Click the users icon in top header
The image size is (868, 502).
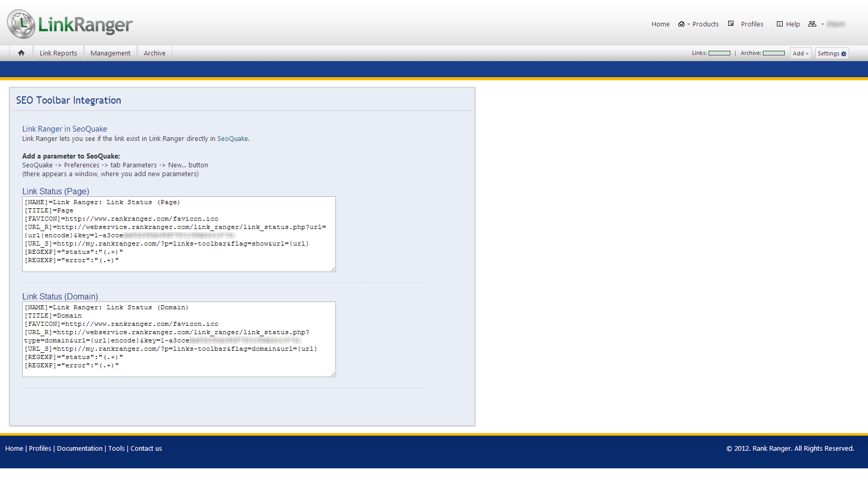812,24
